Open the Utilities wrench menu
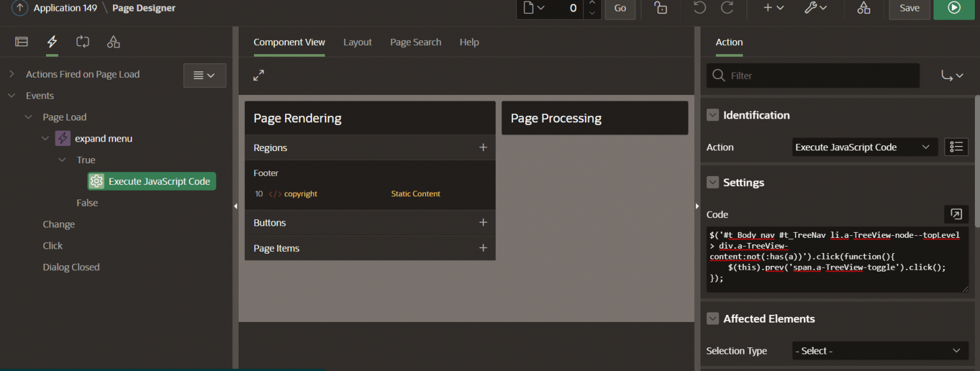This screenshot has width=980, height=371. click(815, 9)
